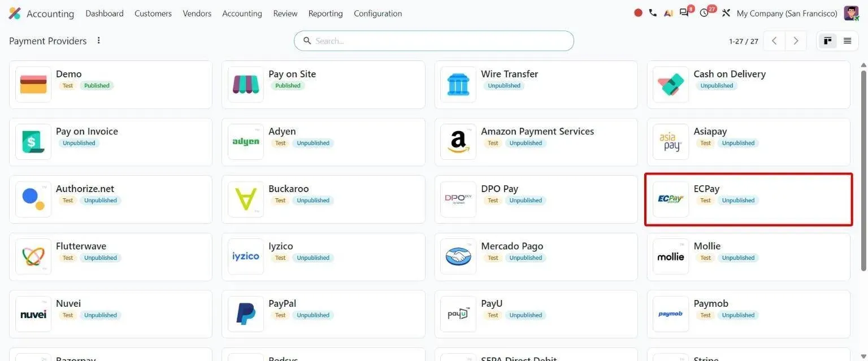The image size is (868, 361).
Task: Switch to kanban view
Action: (x=828, y=41)
